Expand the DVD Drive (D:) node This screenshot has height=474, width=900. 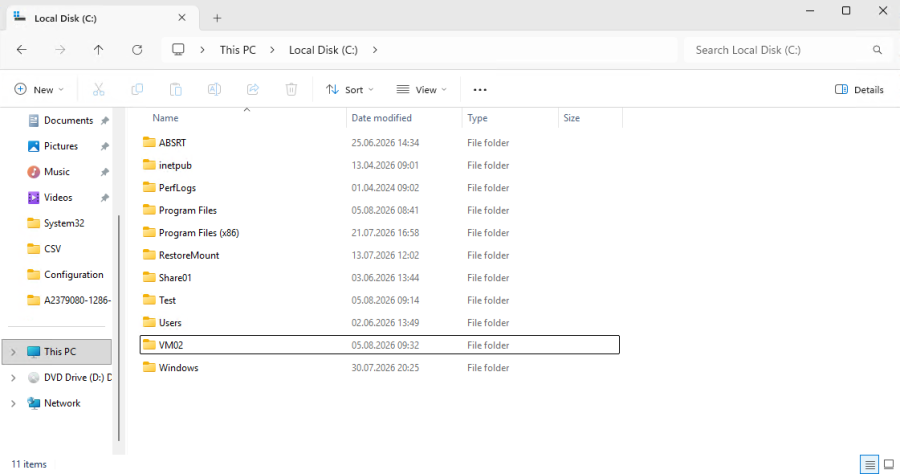13,378
